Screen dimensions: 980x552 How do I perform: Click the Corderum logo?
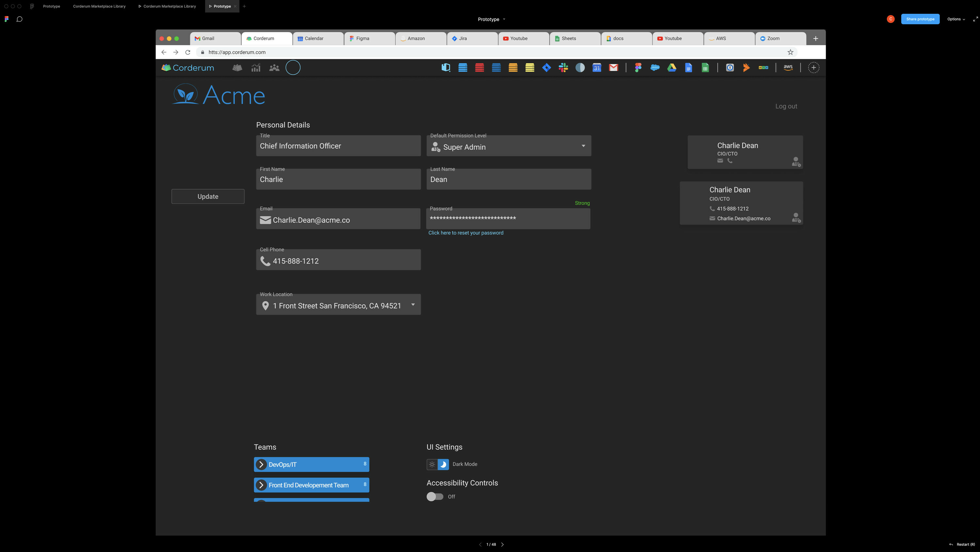[187, 68]
